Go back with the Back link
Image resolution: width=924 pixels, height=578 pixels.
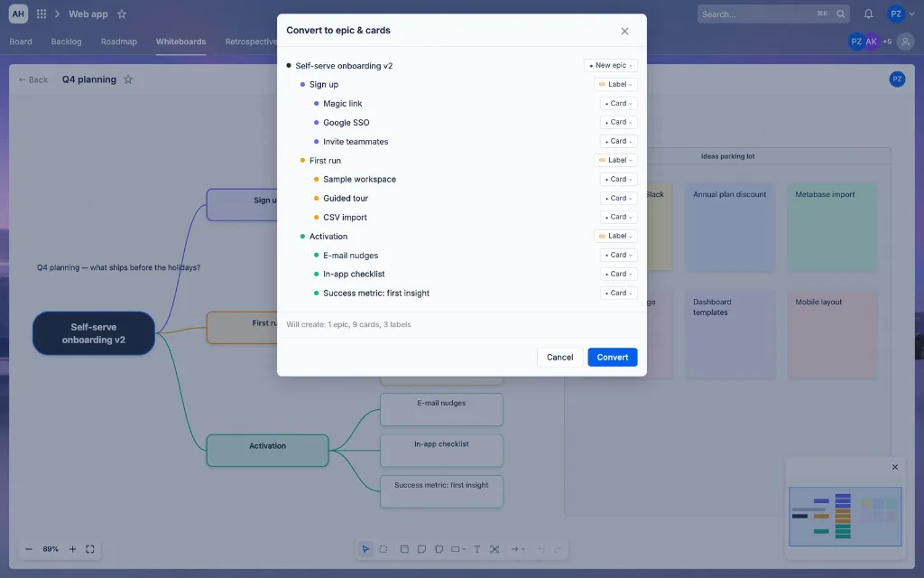[x=33, y=79]
